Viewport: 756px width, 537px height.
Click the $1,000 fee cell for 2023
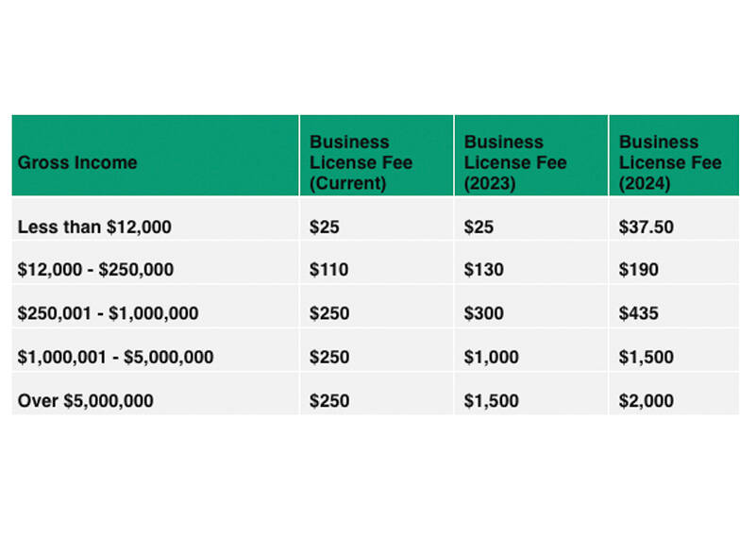click(x=491, y=357)
